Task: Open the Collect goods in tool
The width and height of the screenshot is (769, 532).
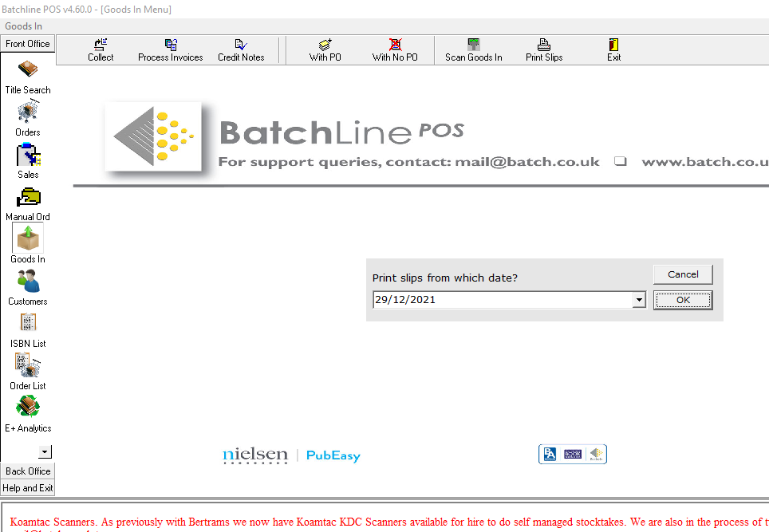Action: coord(101,50)
